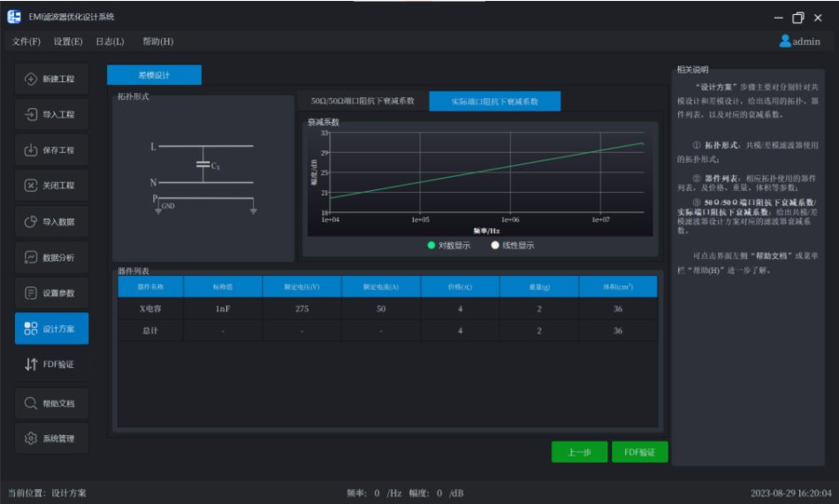Screen dimensions: 839x504
Task: Click the 价格(元) column header
Action: tap(460, 286)
